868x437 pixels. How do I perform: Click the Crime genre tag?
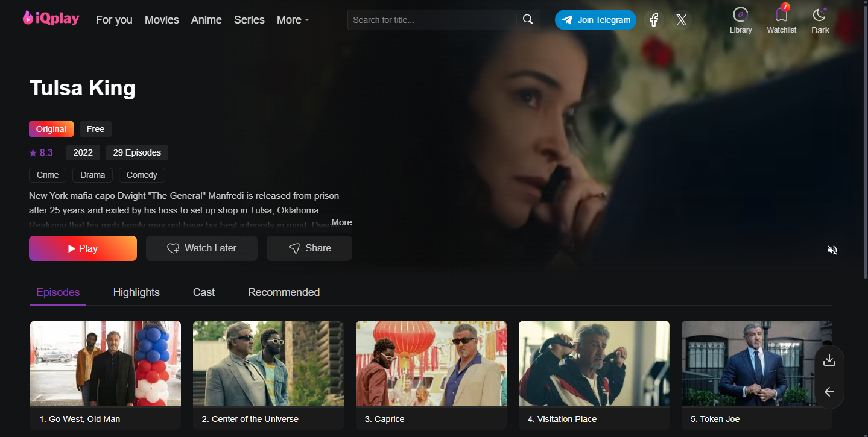48,175
